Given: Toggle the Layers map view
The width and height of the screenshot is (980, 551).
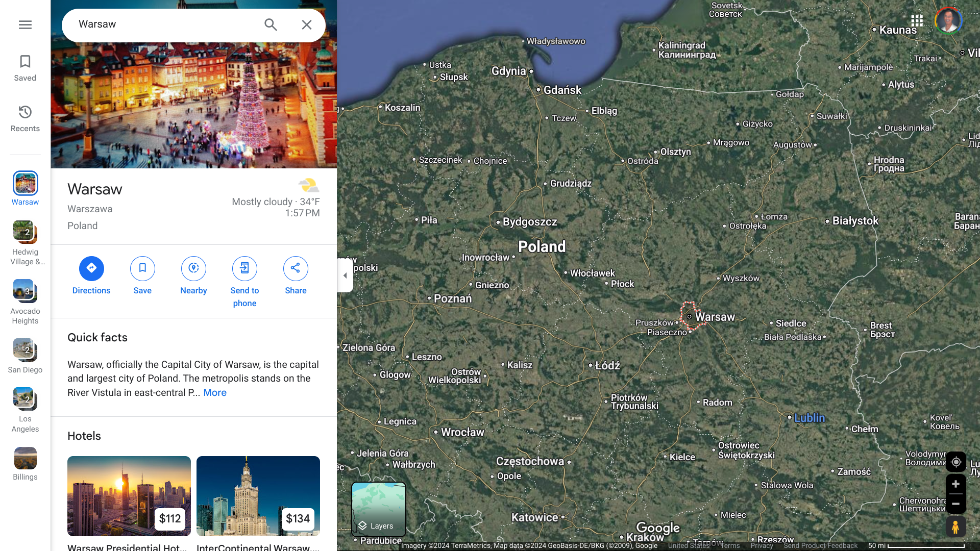Looking at the screenshot, I should (x=379, y=509).
